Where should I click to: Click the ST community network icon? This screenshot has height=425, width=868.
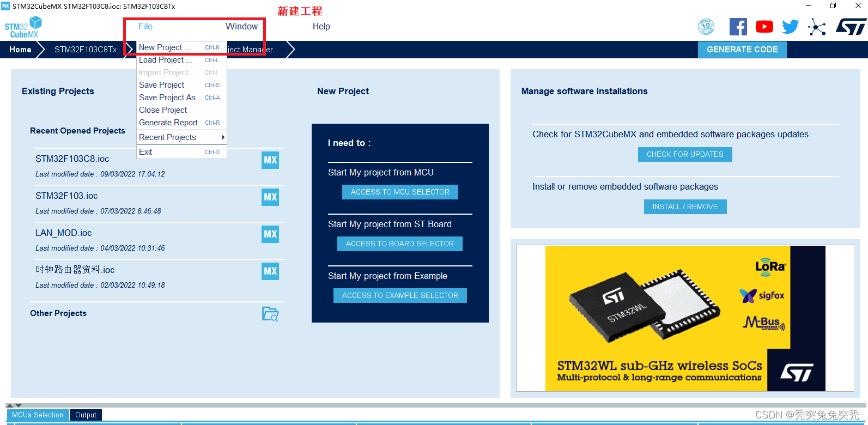click(817, 27)
